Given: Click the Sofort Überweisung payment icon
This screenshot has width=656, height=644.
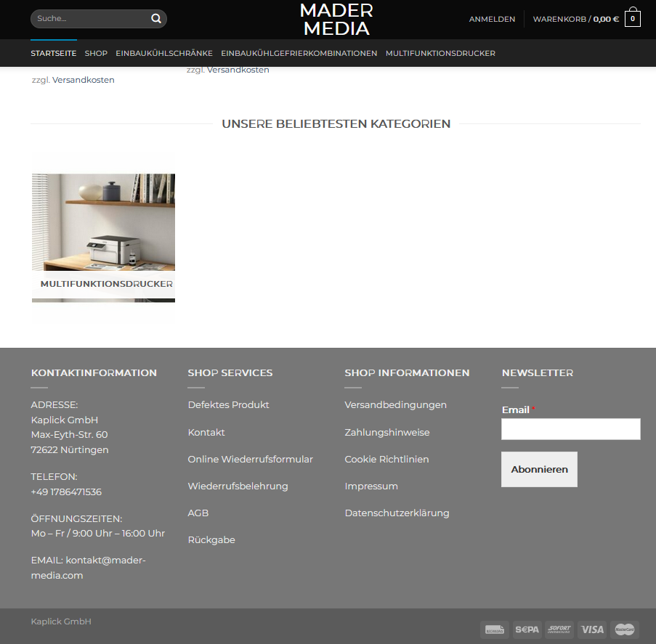Looking at the screenshot, I should tap(559, 629).
